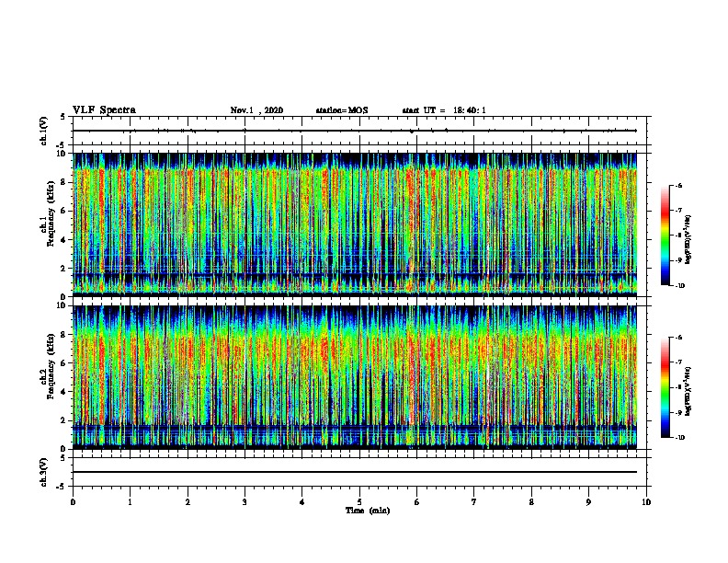Click the ch.2 spectrogram color bar
The height and width of the screenshot is (563, 728).
pos(665,387)
